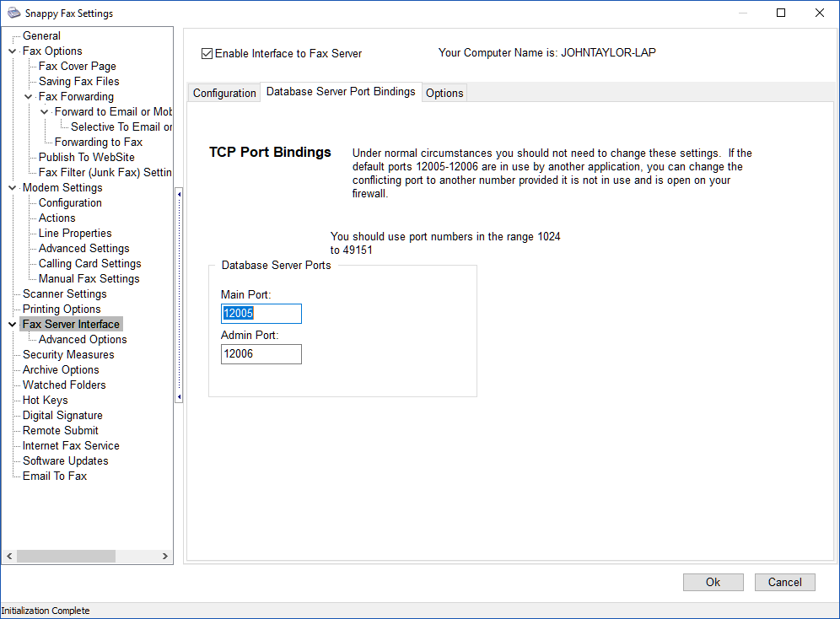Image resolution: width=840 pixels, height=619 pixels.
Task: Collapse the Fax Options tree node
Action: point(12,51)
